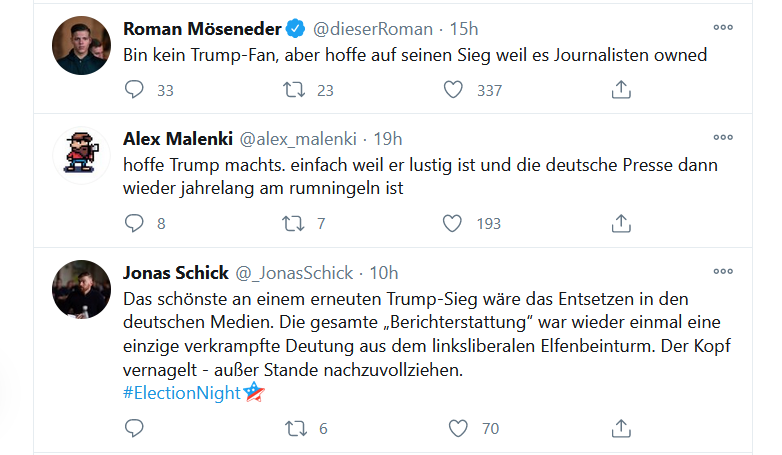Share Roman Möseneder's tweet

point(620,90)
